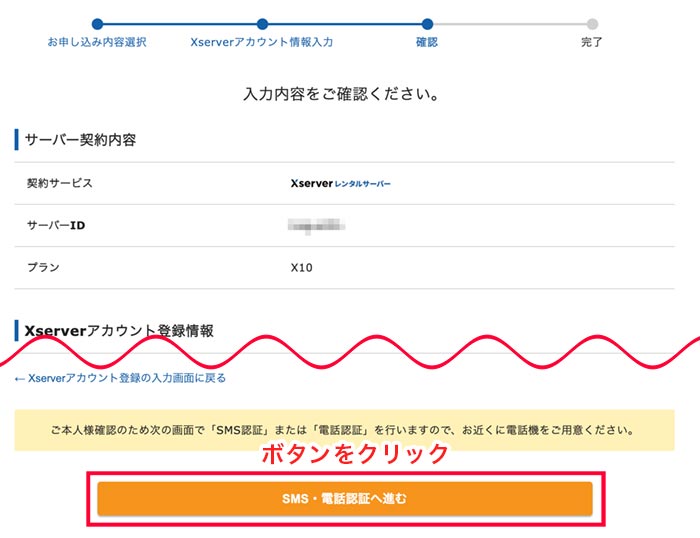Select the 確認 step label

coord(427,42)
